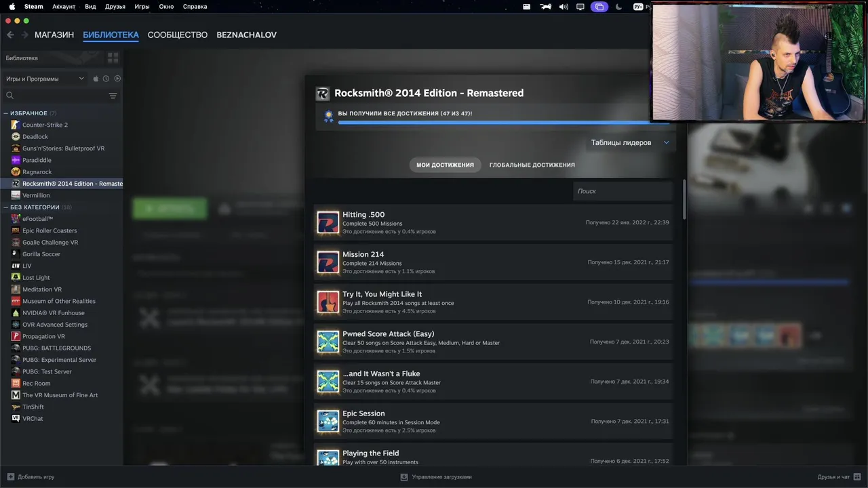Viewport: 868px width, 488px height.
Task: Click the Rocksmith logo in achievements header
Action: [323, 94]
